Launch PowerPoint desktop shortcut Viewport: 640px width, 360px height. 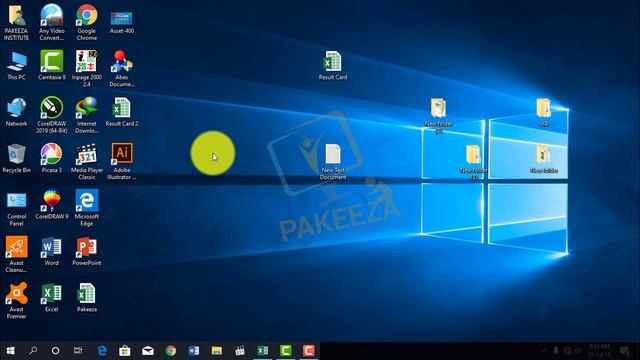(x=87, y=251)
